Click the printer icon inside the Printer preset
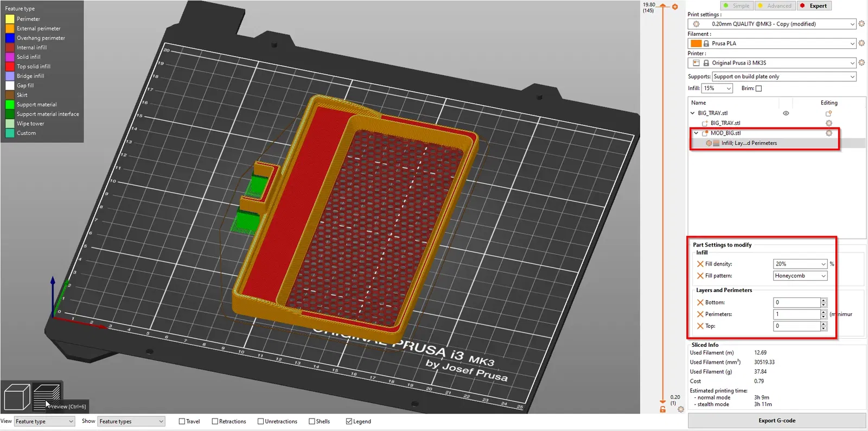Screen dimensions: 868x431 click(x=696, y=63)
